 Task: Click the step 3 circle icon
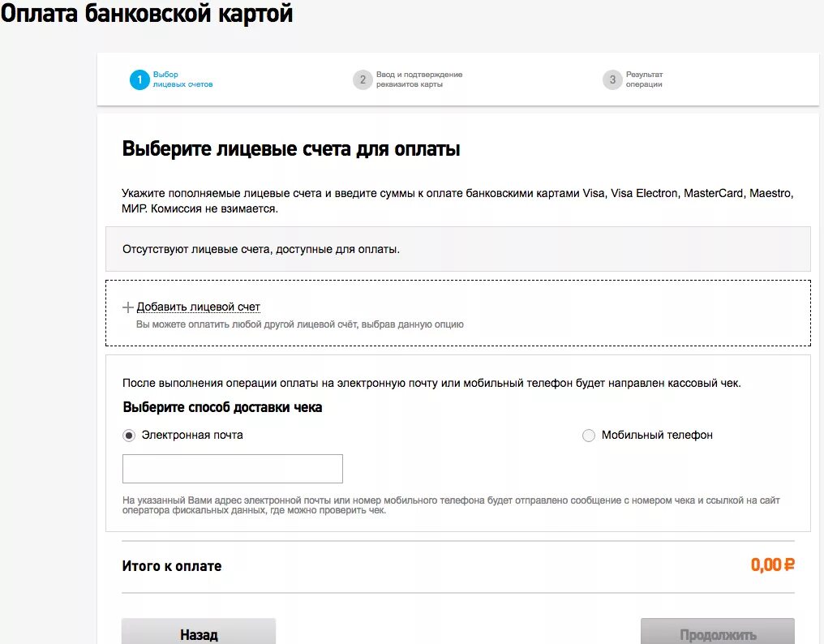pos(612,80)
